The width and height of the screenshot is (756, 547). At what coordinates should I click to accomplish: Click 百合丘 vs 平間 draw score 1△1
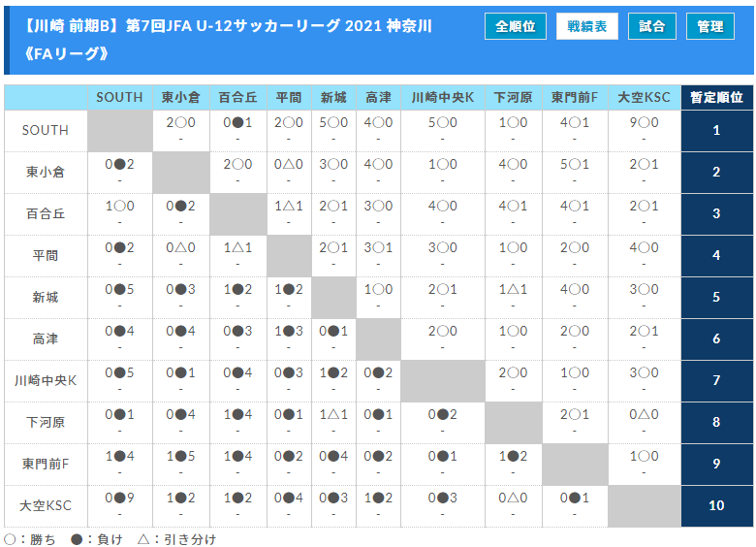[289, 206]
